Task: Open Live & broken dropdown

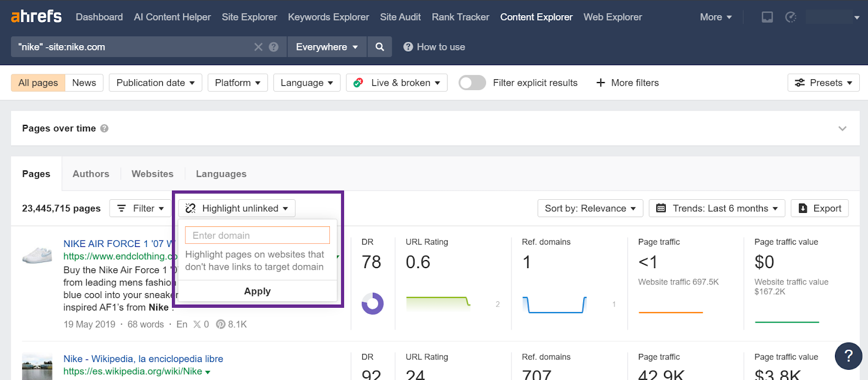Action: pyautogui.click(x=397, y=83)
